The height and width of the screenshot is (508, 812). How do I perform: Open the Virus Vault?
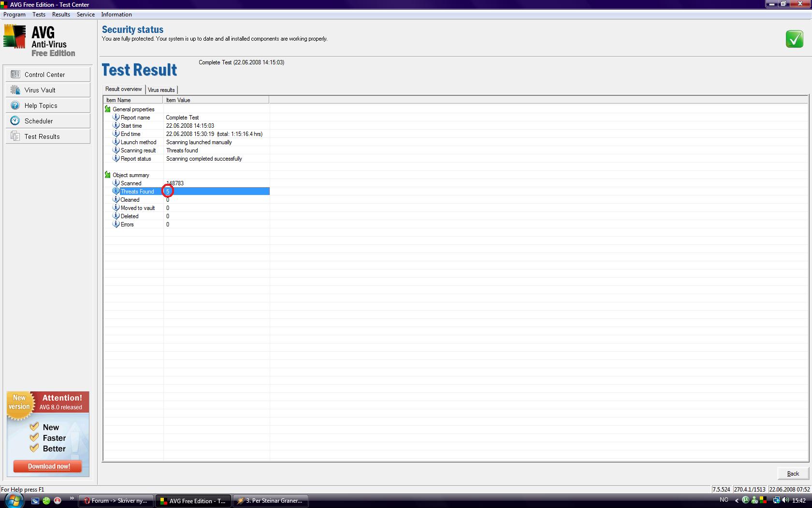48,90
